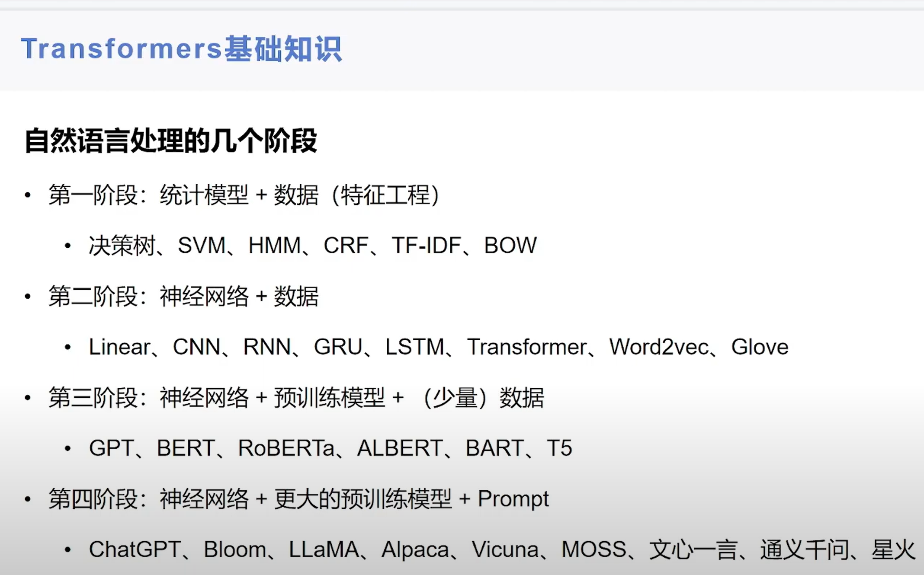Select the word 'SVM'
The height and width of the screenshot is (575, 924).
click(202, 246)
